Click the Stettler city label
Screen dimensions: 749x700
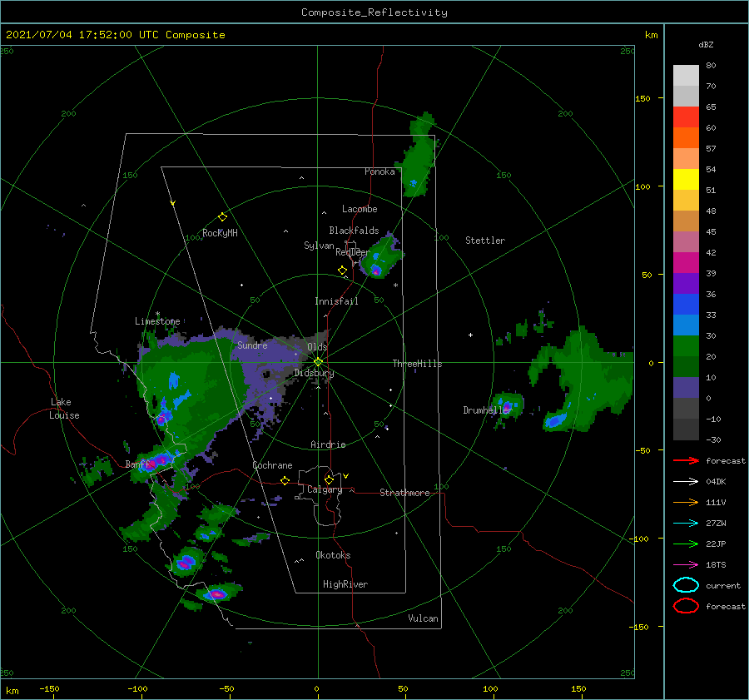pyautogui.click(x=485, y=241)
